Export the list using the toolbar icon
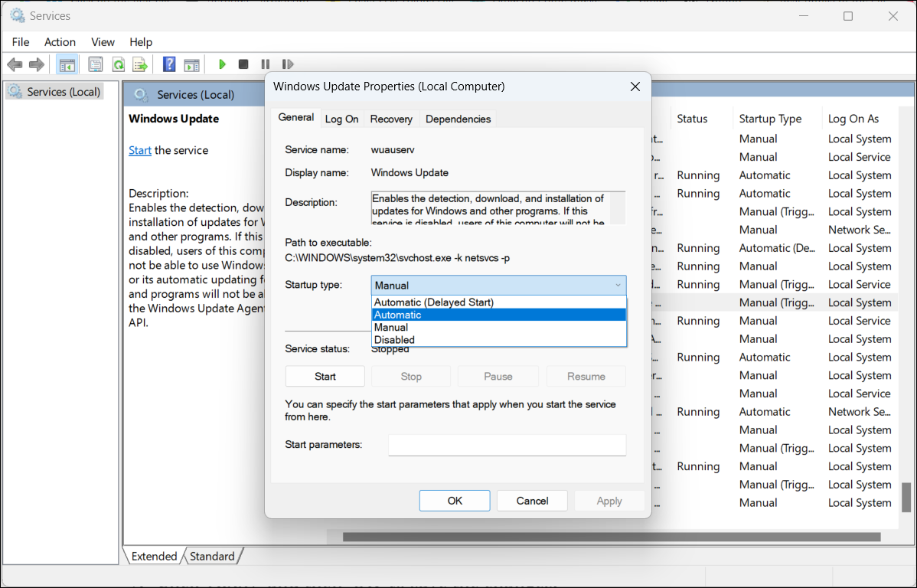This screenshot has width=917, height=588. (140, 64)
